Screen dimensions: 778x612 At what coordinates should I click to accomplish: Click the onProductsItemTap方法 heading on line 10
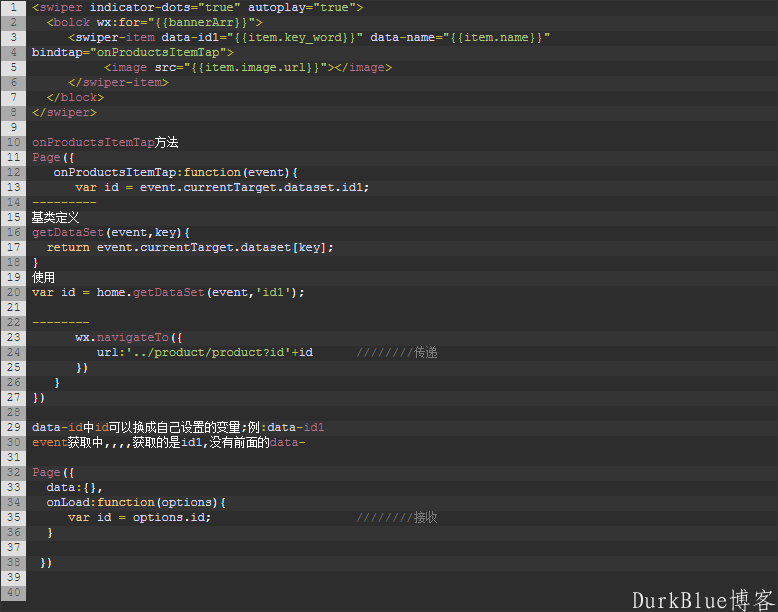click(x=105, y=142)
